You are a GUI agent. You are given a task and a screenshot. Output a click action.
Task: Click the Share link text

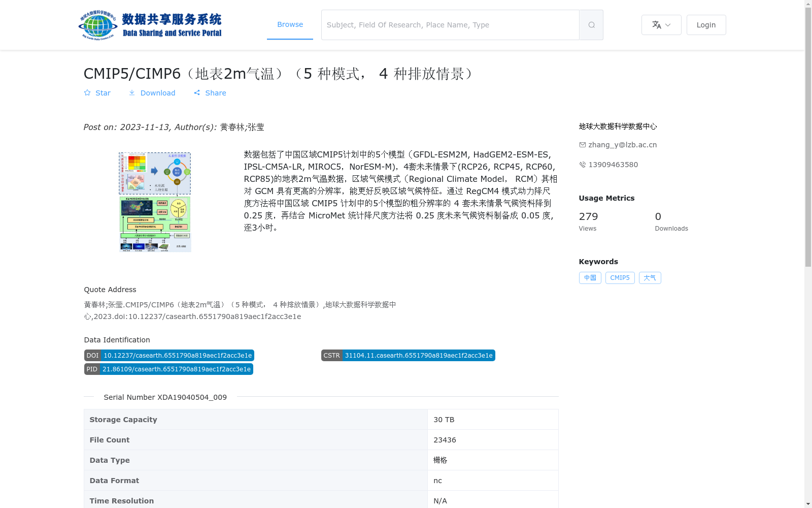coord(216,93)
